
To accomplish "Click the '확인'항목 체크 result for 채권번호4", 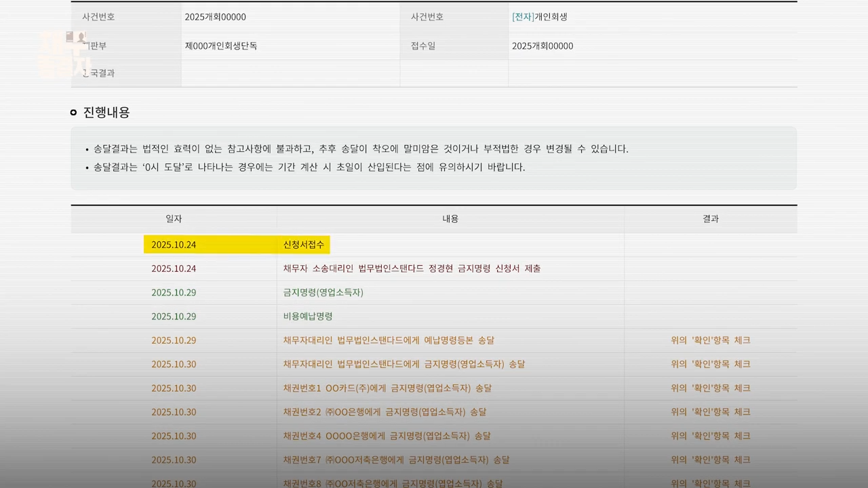I will [711, 436].
